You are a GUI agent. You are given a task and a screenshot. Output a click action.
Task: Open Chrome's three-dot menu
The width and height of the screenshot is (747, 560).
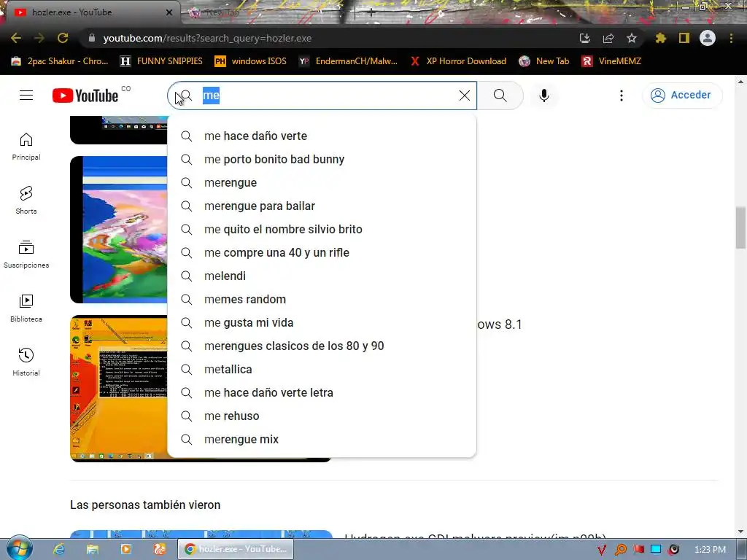pos(731,38)
